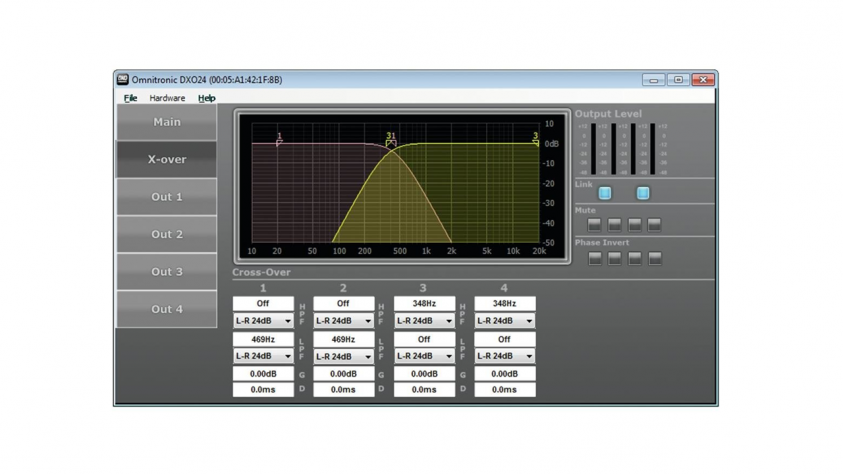Open the Hardware menu
843x474 pixels.
(167, 98)
